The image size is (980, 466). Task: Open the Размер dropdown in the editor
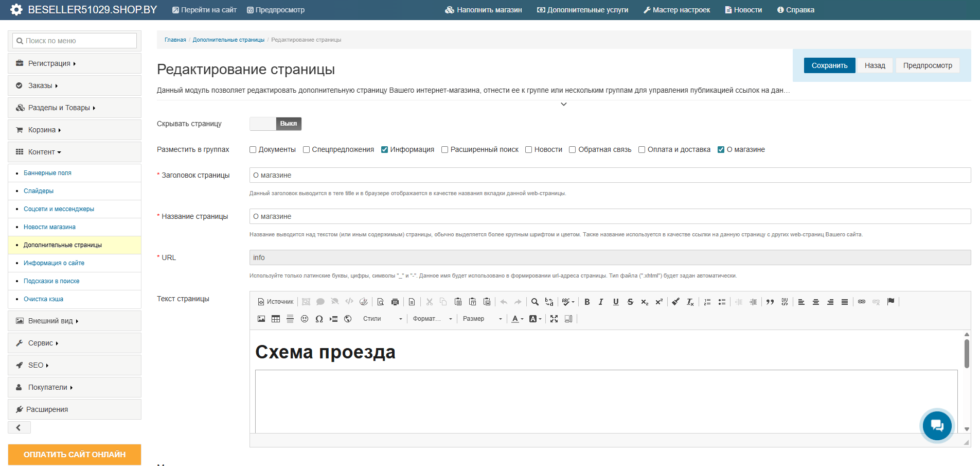(x=480, y=319)
